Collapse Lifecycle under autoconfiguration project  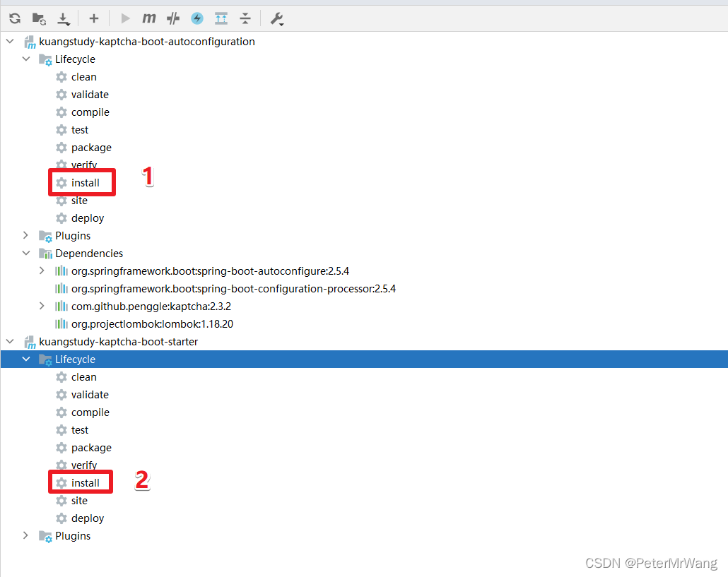pos(26,59)
